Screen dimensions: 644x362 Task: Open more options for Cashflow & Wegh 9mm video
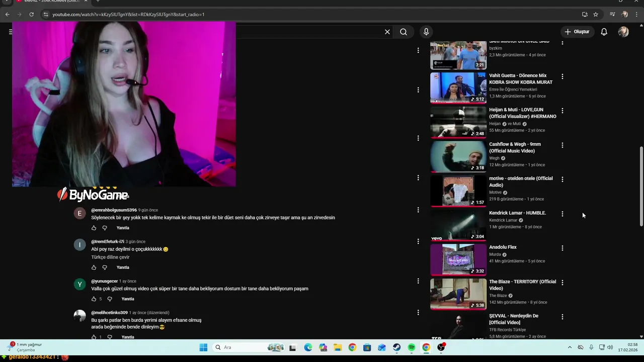(562, 145)
